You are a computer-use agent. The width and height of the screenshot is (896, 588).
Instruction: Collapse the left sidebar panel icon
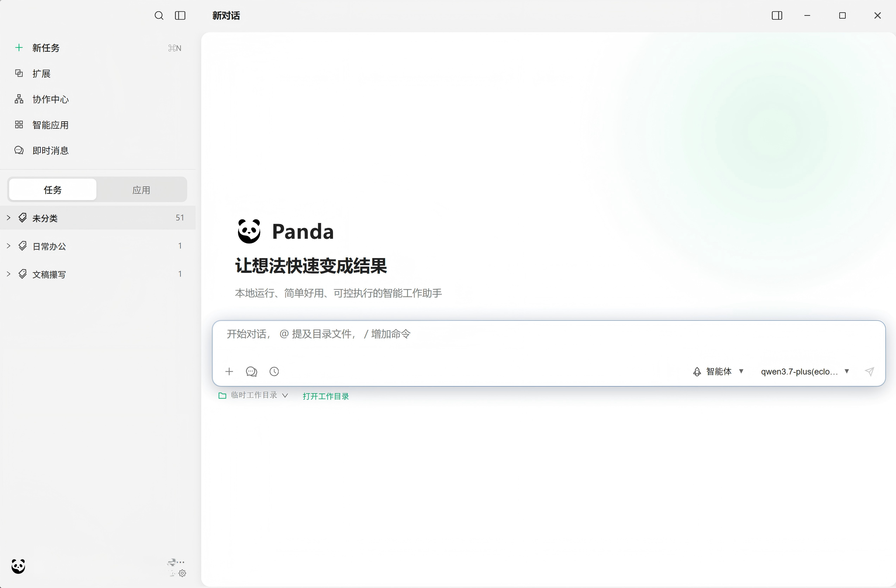180,15
